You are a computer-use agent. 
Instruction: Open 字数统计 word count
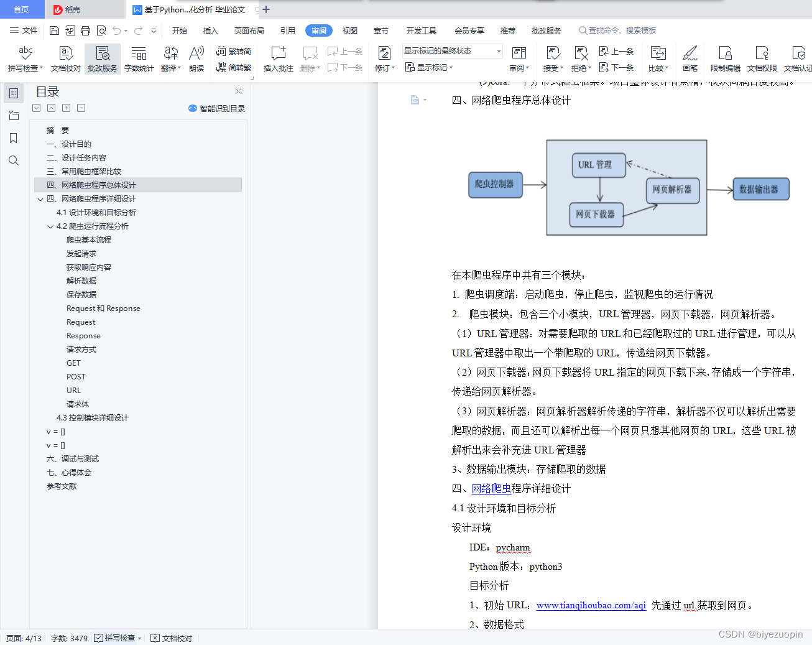139,58
